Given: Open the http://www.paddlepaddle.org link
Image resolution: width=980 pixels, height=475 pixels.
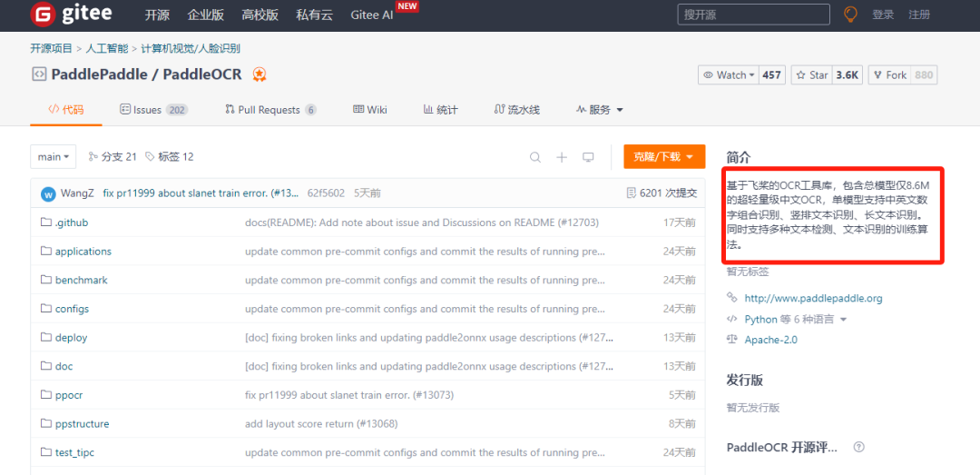Looking at the screenshot, I should (x=813, y=299).
